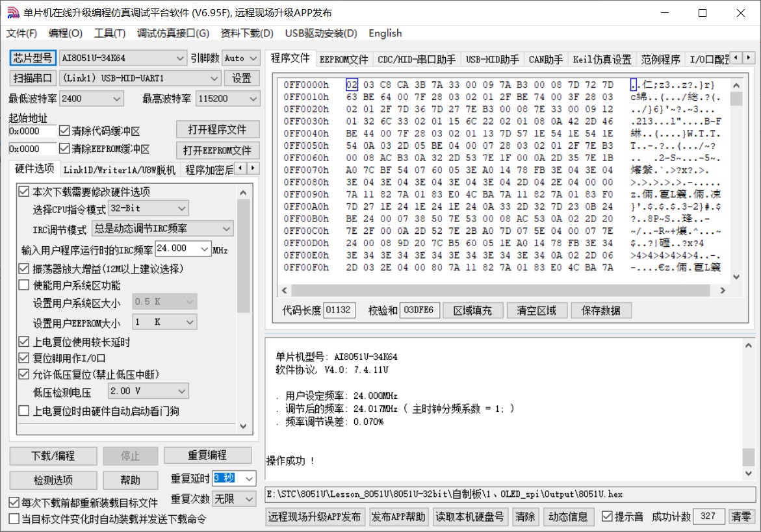Image resolution: width=761 pixels, height=532 pixels.
Task: Toggle 清除EEPROM缓冲区 checkbox
Action: [105, 148]
